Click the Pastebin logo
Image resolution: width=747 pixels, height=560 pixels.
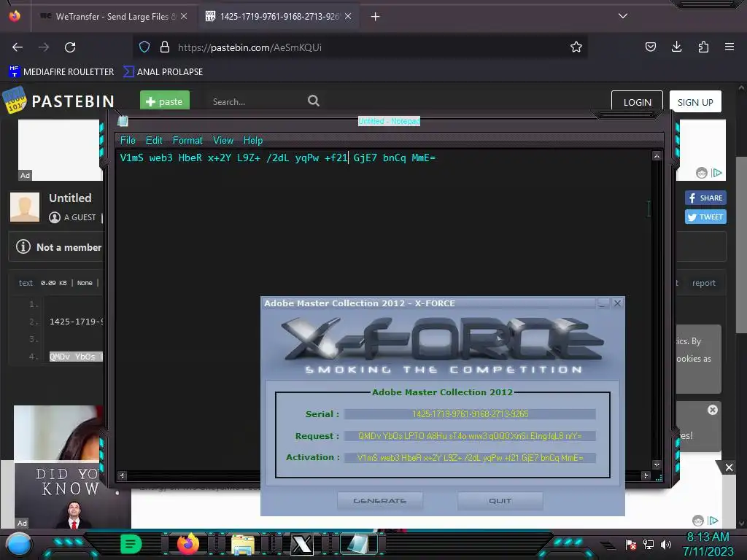(58, 101)
